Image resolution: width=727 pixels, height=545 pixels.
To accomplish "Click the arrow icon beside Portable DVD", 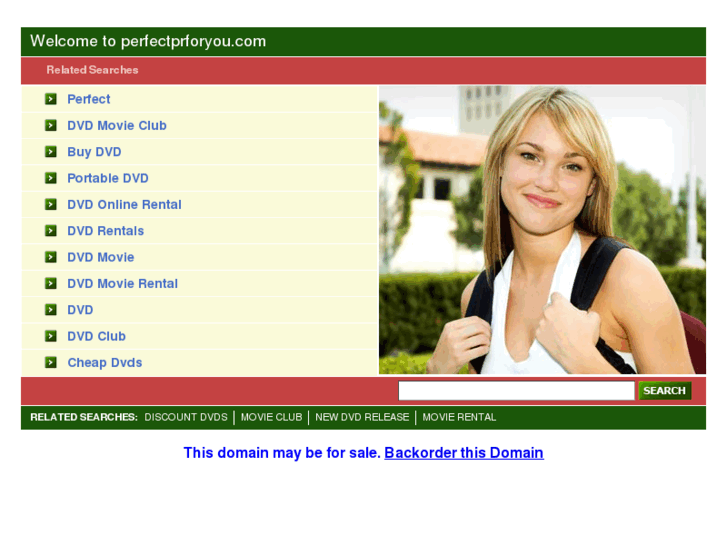I will [x=51, y=178].
